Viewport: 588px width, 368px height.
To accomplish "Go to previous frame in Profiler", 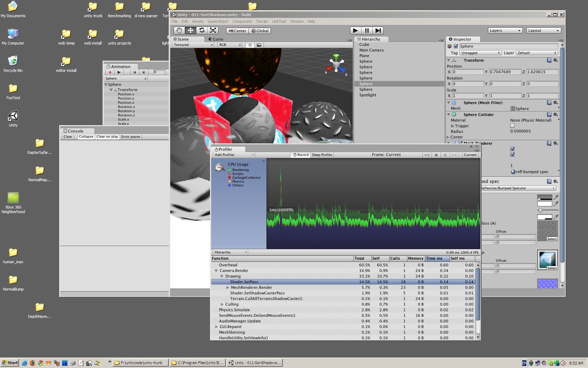I will pyautogui.click(x=436, y=155).
